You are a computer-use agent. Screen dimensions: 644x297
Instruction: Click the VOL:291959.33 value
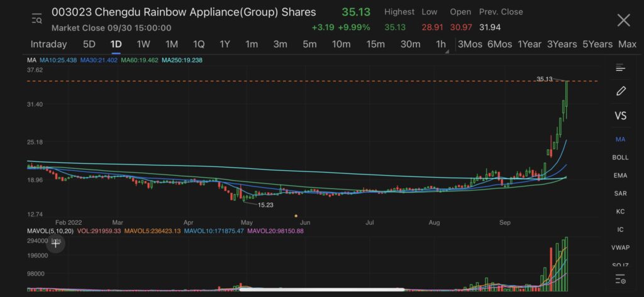[x=99, y=231]
